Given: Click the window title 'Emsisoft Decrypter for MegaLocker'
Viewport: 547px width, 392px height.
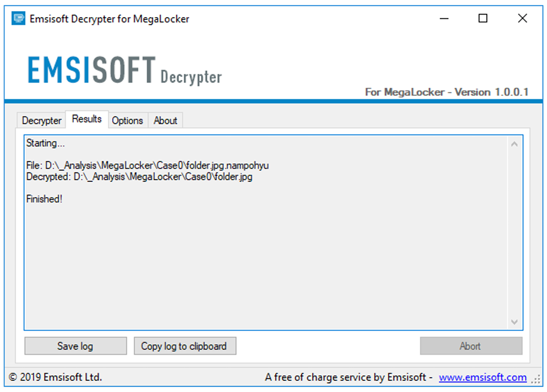Looking at the screenshot, I should (x=109, y=19).
